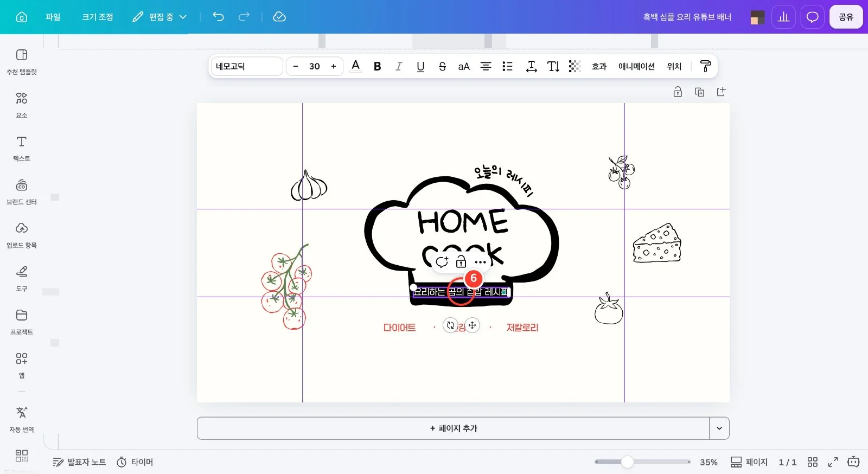Viewport: 868px width, 474px height.
Task: Click the zoom slider handle
Action: tap(627, 462)
